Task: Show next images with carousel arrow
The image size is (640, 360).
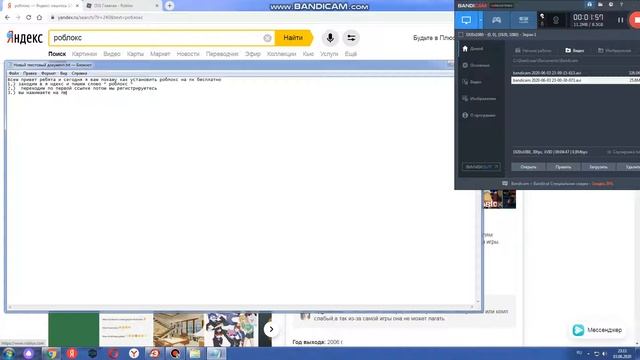Action: (271, 329)
